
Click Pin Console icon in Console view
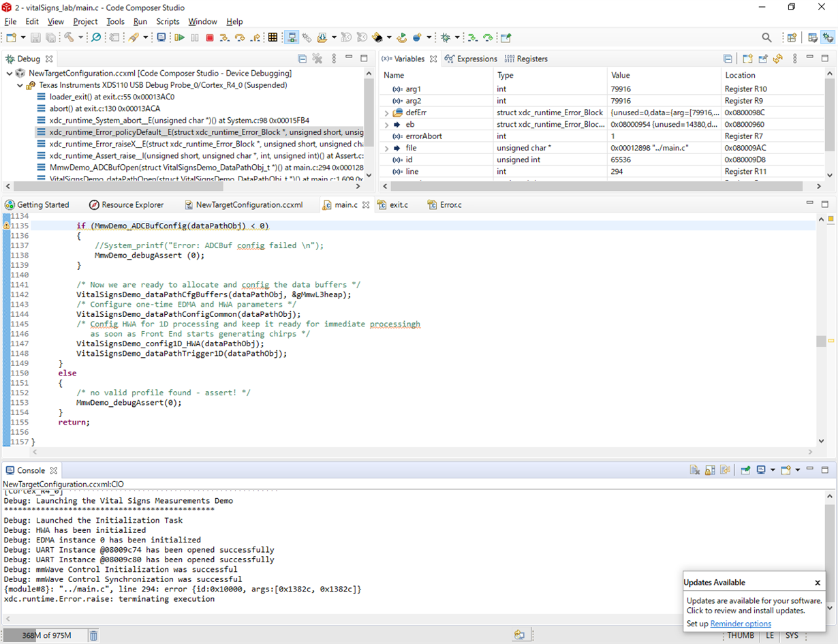click(745, 470)
